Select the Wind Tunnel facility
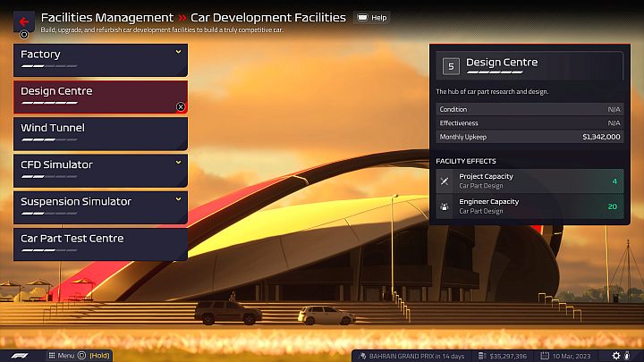 pyautogui.click(x=100, y=133)
